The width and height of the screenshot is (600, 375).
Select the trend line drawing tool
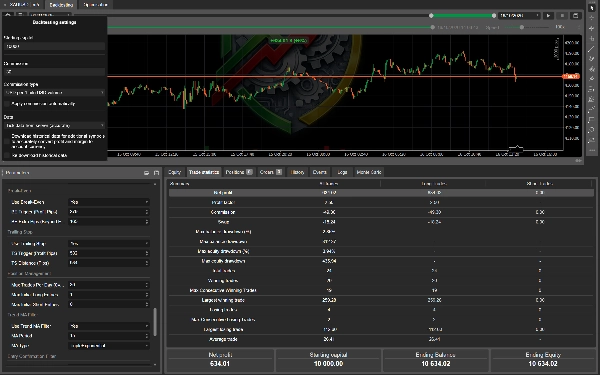592,49
